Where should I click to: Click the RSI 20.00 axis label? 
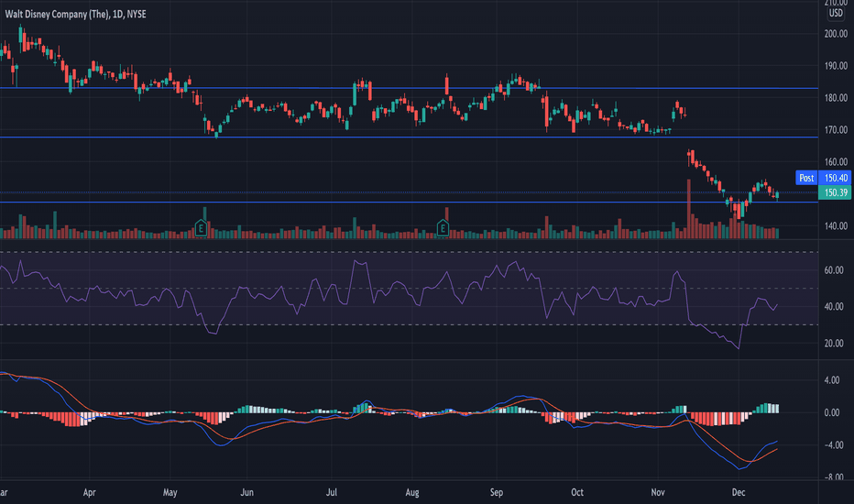834,344
